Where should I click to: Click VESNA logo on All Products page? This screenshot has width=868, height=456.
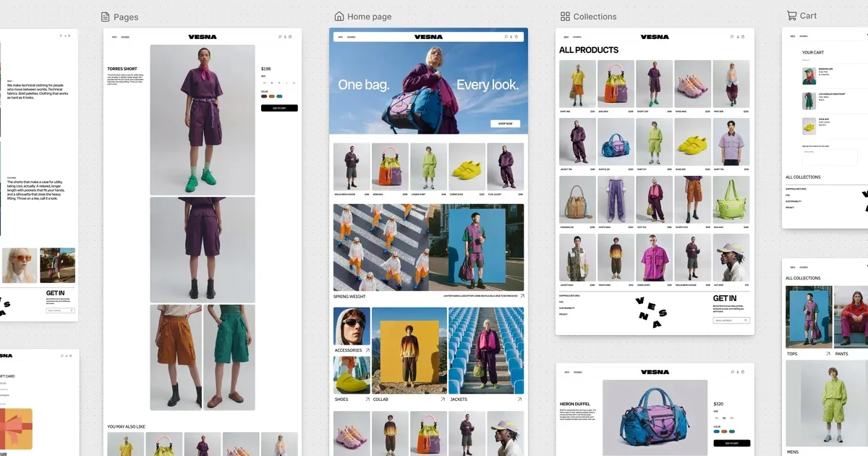pos(655,37)
